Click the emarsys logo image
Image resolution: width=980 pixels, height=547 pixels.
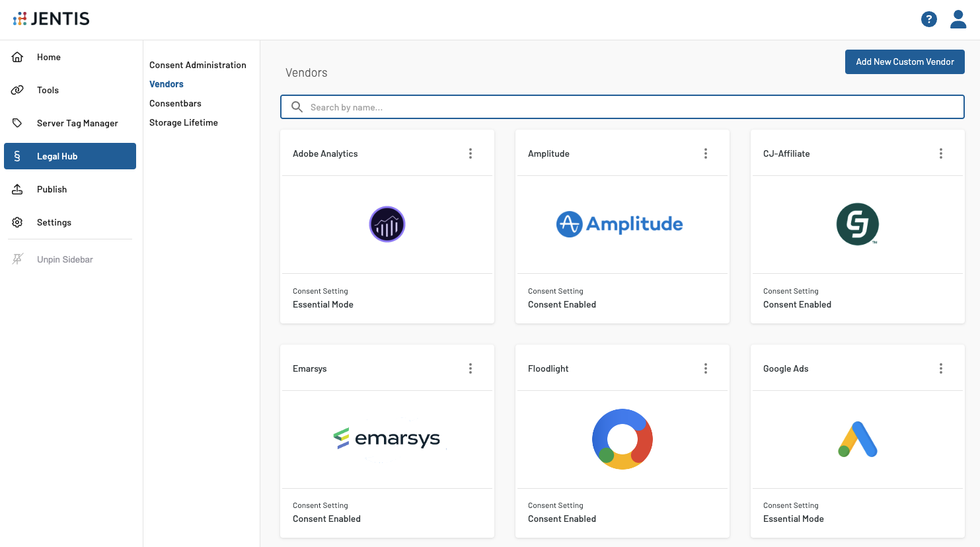point(387,439)
